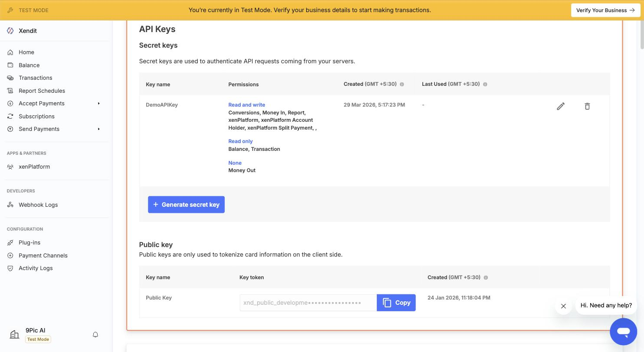
Task: Click the 9Pic AI building icon
Action: [14, 334]
